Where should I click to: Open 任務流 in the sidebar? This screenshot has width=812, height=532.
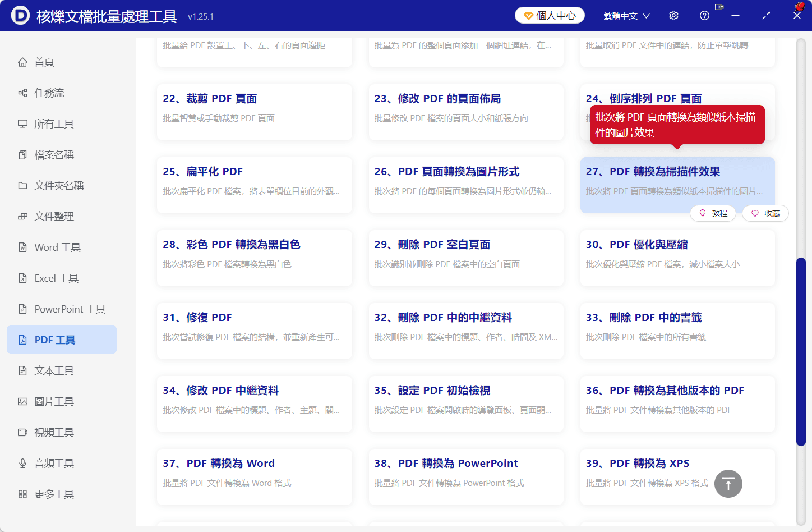(x=62, y=93)
